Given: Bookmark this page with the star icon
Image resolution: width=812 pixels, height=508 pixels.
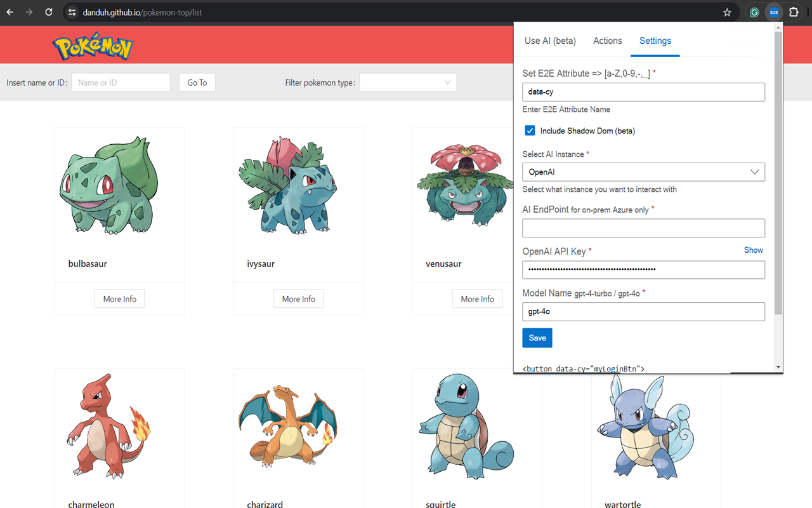Looking at the screenshot, I should (727, 12).
